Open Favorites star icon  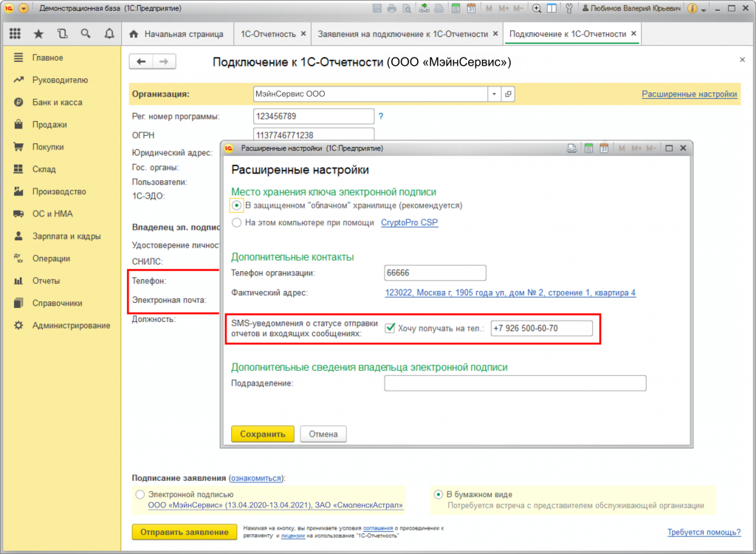(38, 34)
